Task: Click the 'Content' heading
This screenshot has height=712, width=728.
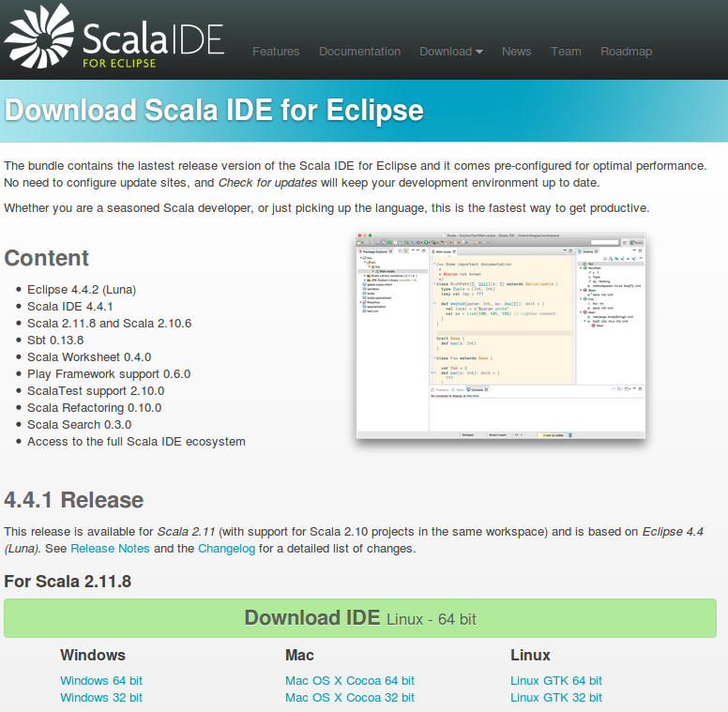Action: tap(46, 258)
